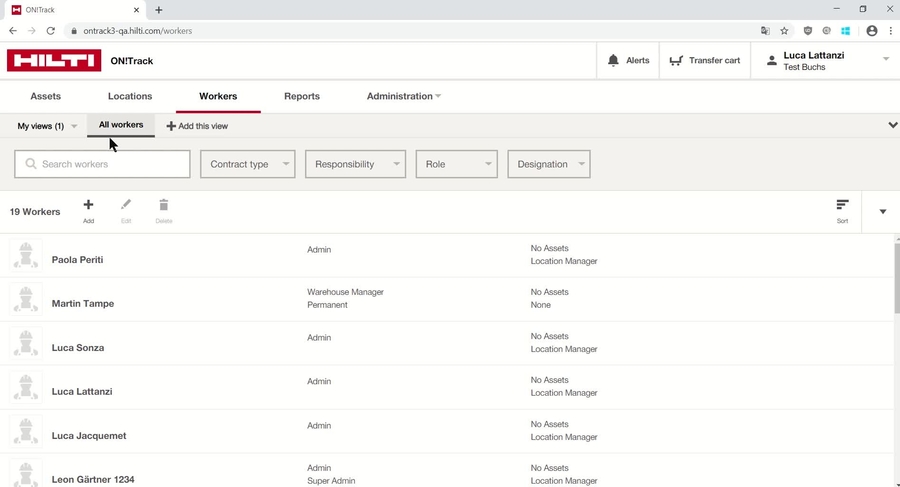Switch to the Locations tab
Image resolution: width=900 pixels, height=487 pixels.
(130, 96)
